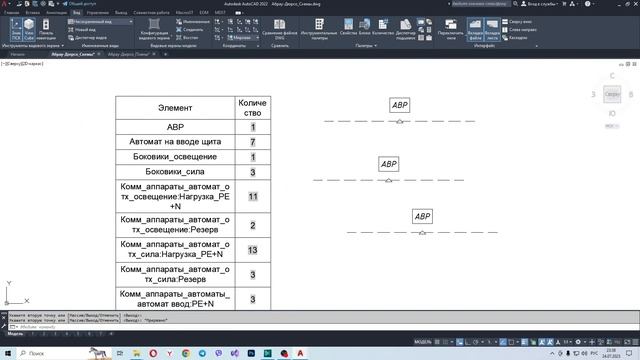Open Sheet Set Manager (Диспетчер подшивок)

tap(405, 29)
